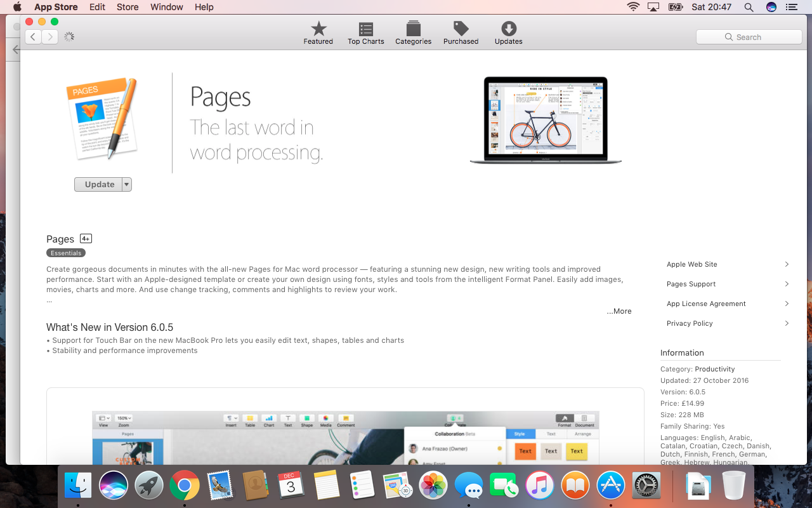The height and width of the screenshot is (508, 812).
Task: Click the battery status icon
Action: [676, 7]
